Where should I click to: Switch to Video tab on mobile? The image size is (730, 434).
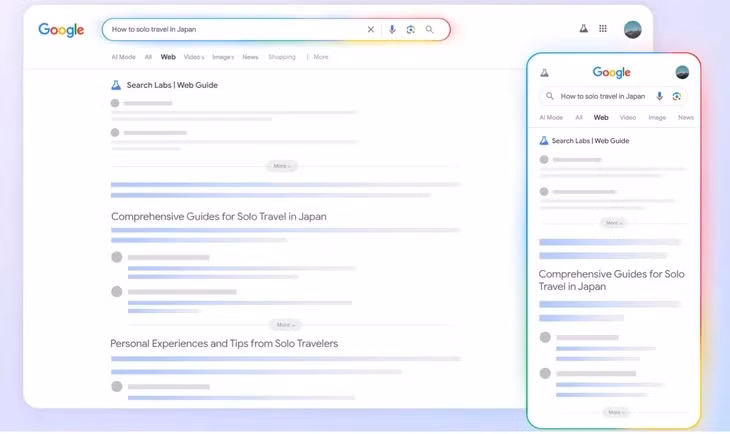coord(628,118)
